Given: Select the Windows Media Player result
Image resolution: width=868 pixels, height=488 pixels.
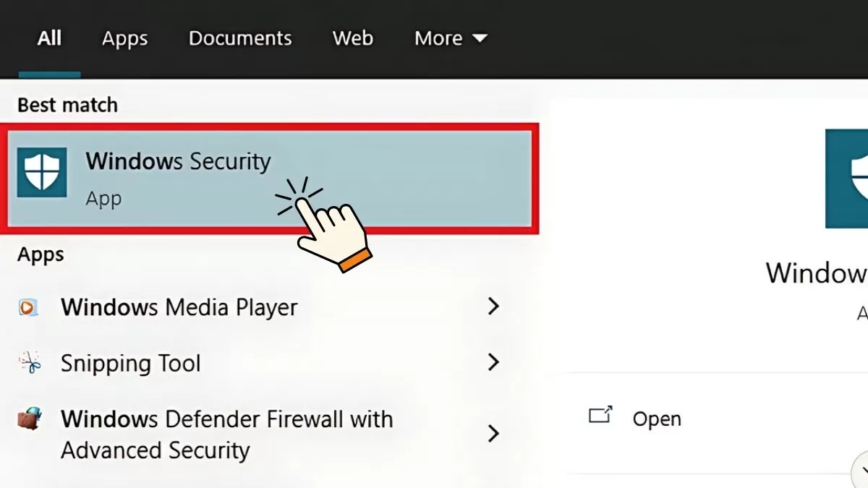Looking at the screenshot, I should (179, 308).
